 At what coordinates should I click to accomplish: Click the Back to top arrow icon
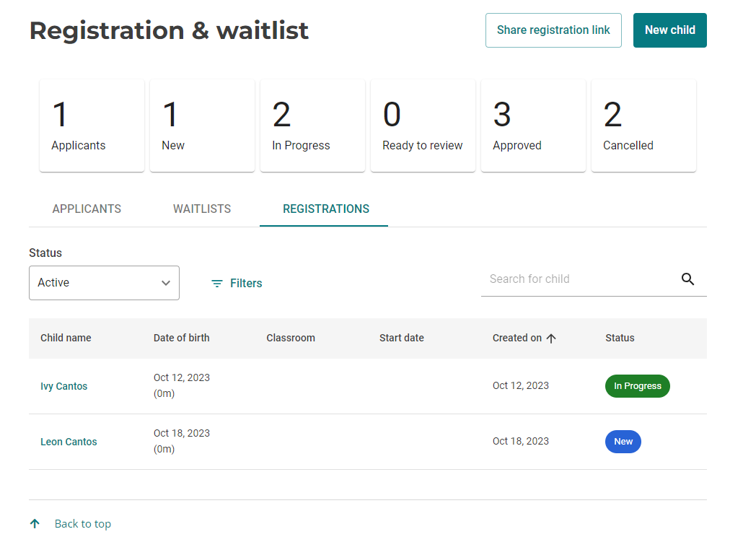(x=35, y=523)
